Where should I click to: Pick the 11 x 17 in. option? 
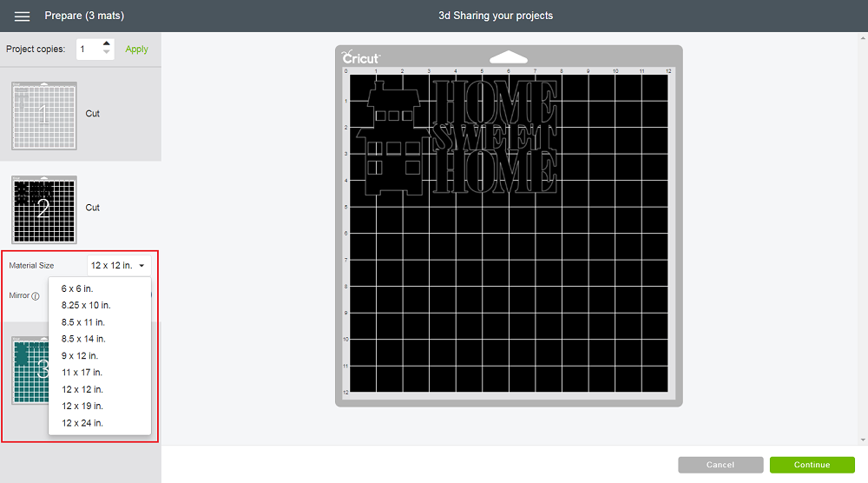point(82,373)
